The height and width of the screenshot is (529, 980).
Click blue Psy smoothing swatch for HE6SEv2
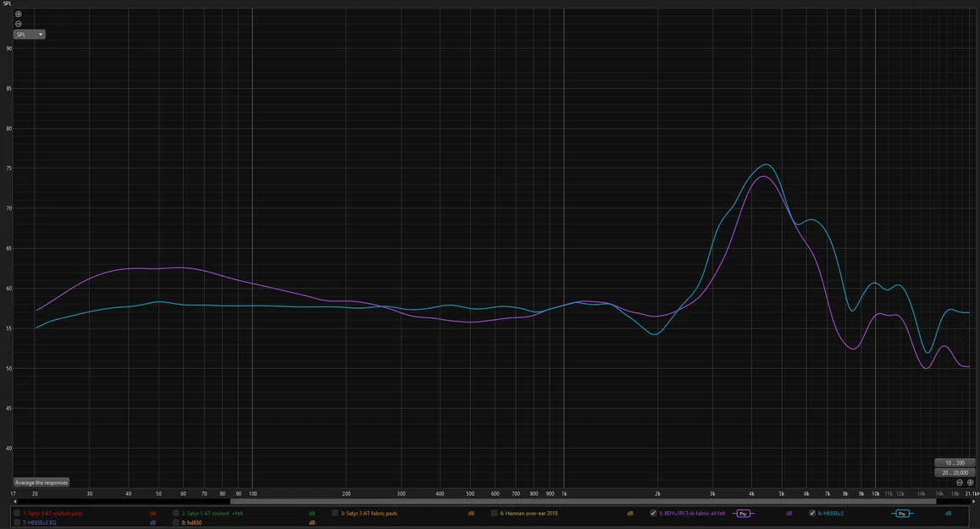point(902,514)
